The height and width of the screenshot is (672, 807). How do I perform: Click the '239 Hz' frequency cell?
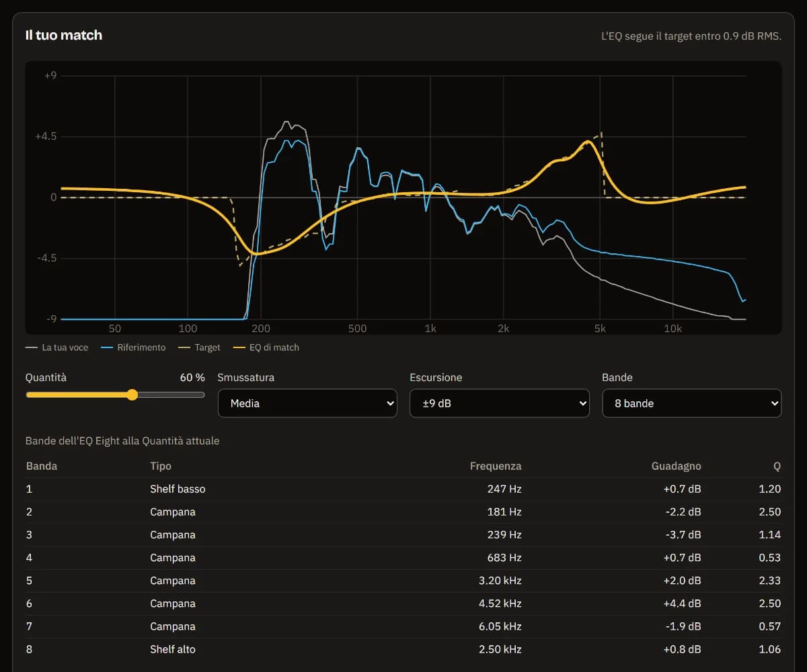click(x=504, y=535)
